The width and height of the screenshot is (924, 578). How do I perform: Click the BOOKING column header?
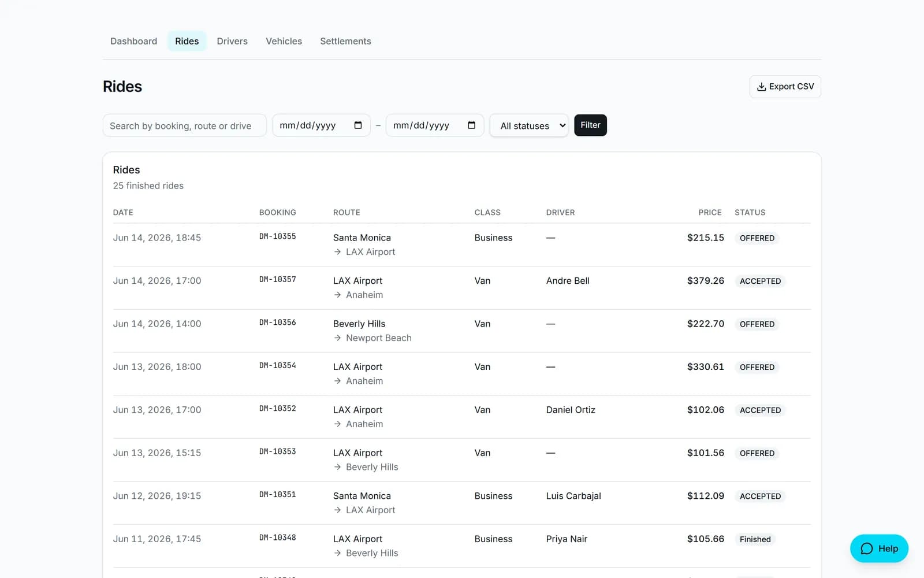coord(277,212)
